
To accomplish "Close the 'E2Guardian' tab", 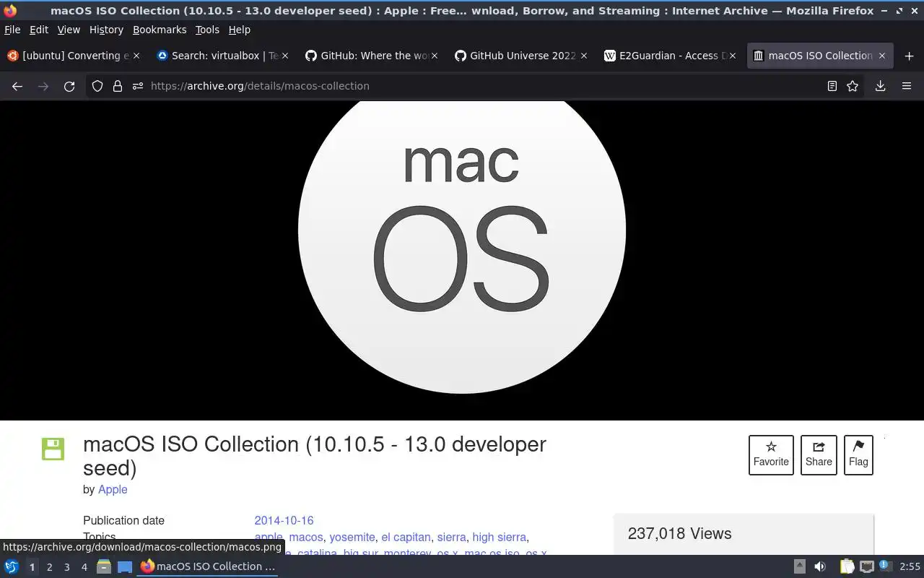I will tap(733, 56).
